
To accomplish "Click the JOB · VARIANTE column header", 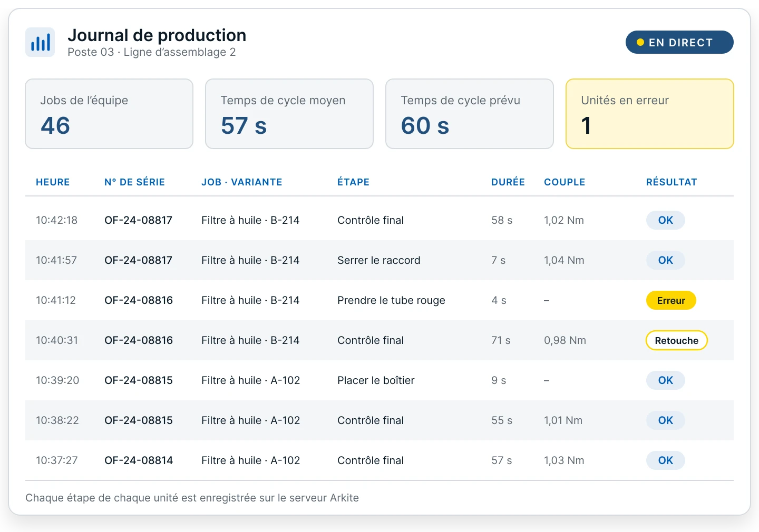I will (242, 182).
